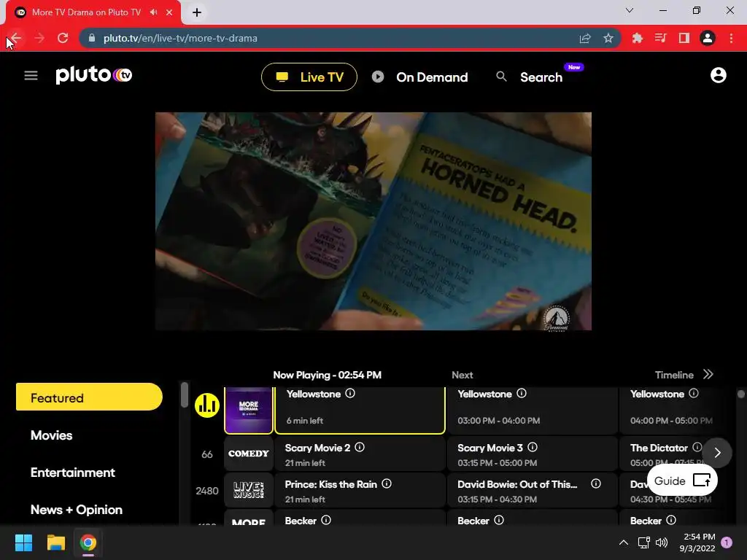The width and height of the screenshot is (747, 560).
Task: Switch to Live TV
Action: [309, 77]
